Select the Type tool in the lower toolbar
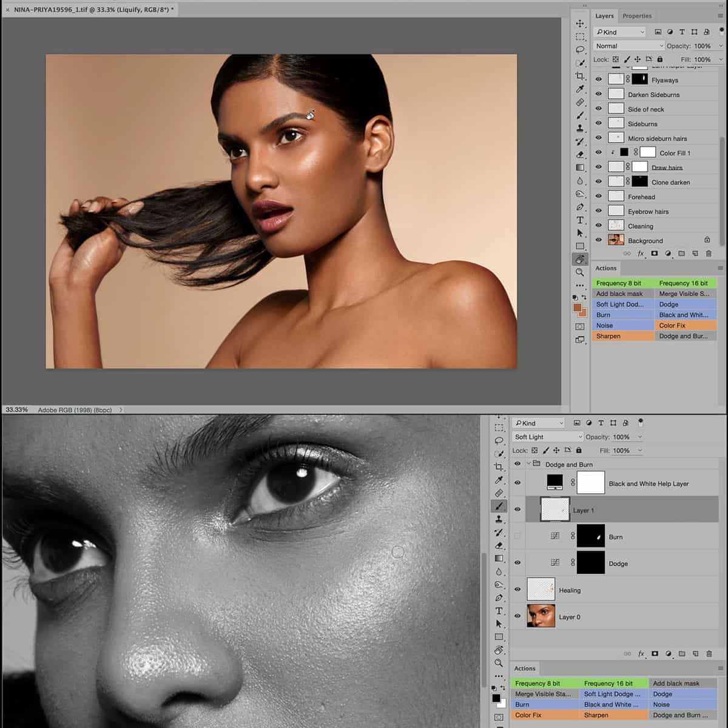Screen dimensions: 728x728 click(x=499, y=610)
